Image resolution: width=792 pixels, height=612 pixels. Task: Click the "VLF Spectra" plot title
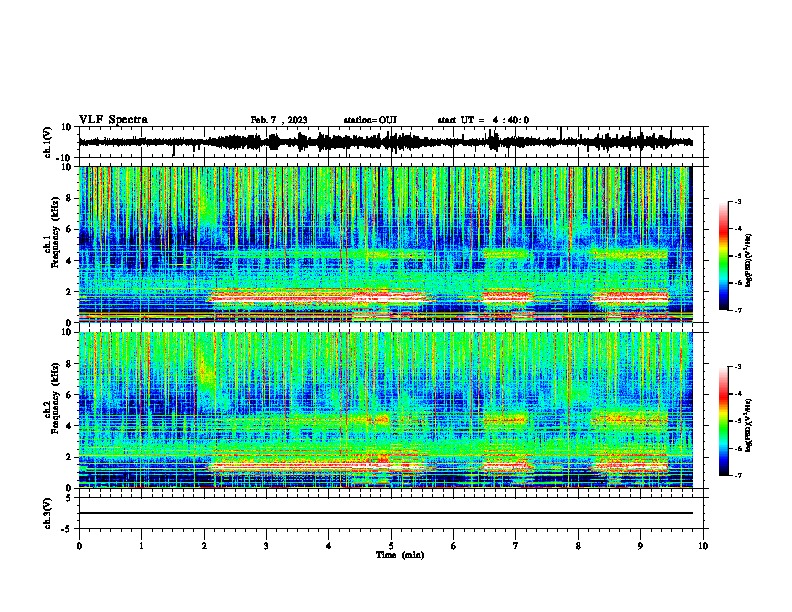tap(113, 120)
